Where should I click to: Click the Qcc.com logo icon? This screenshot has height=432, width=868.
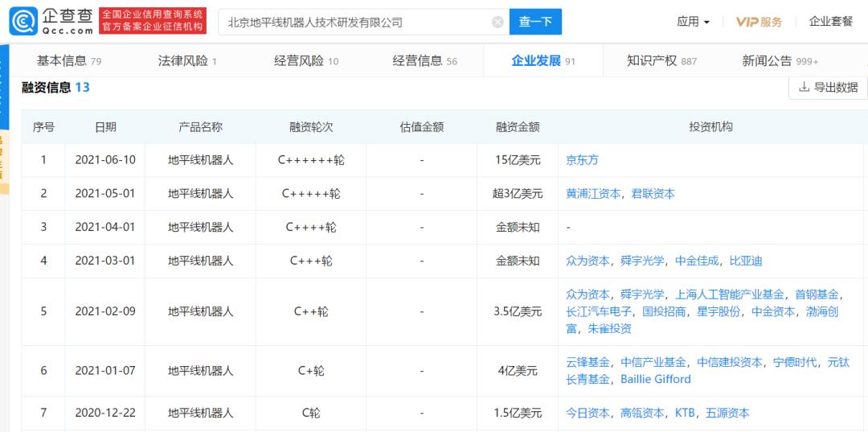coord(24,21)
